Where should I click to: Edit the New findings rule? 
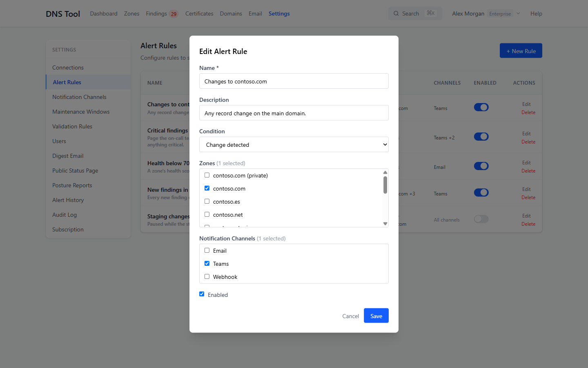[x=526, y=189]
